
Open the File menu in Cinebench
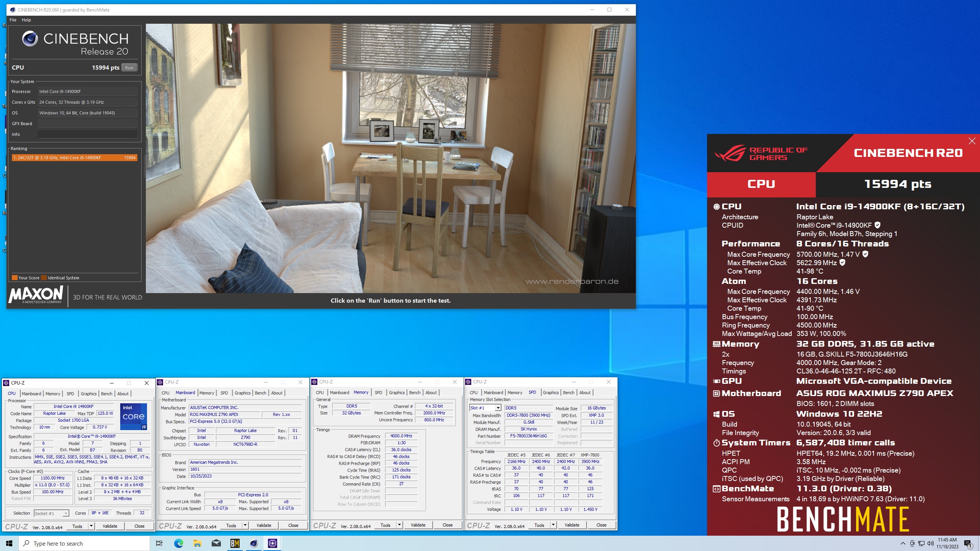[x=13, y=20]
